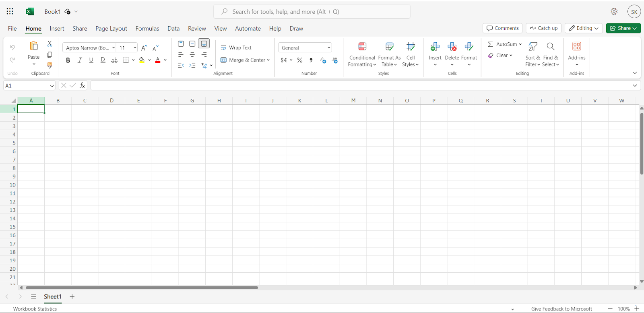Open Sort & Filter
Image resolution: width=644 pixels, height=313 pixels.
click(533, 54)
